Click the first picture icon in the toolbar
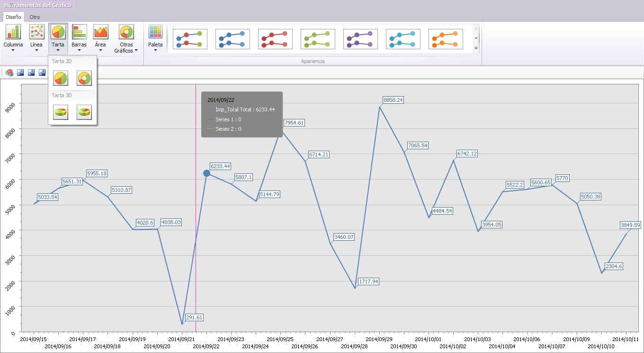This screenshot has height=353, width=644. (20, 72)
